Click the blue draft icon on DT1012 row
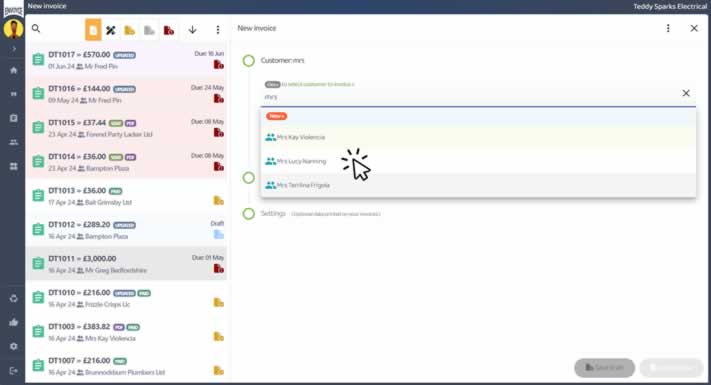This screenshot has width=711, height=385. (x=219, y=234)
